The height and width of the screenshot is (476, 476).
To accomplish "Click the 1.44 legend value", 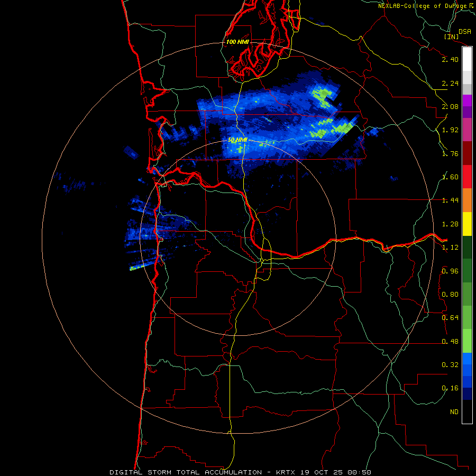I will [450, 200].
